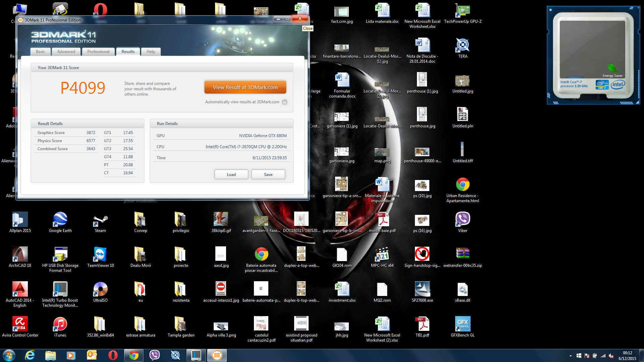This screenshot has height=362, width=644.
Task: Open Tampla garden folder
Action: 181,326
